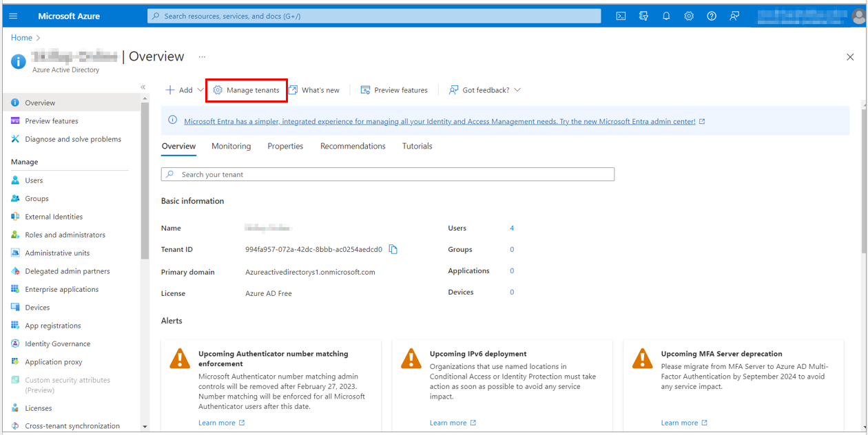Click Got feedback? in the toolbar
The image size is (868, 435).
[x=479, y=90]
